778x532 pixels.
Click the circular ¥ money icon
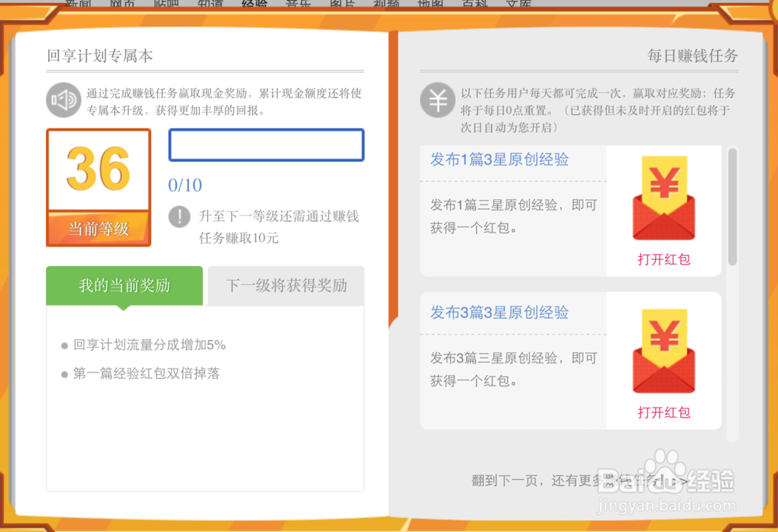click(x=437, y=100)
